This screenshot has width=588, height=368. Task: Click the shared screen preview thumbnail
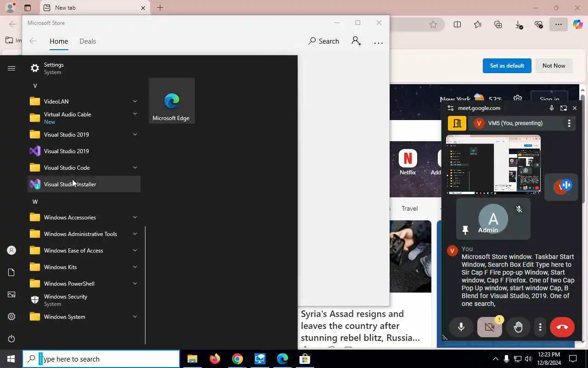coord(493,165)
